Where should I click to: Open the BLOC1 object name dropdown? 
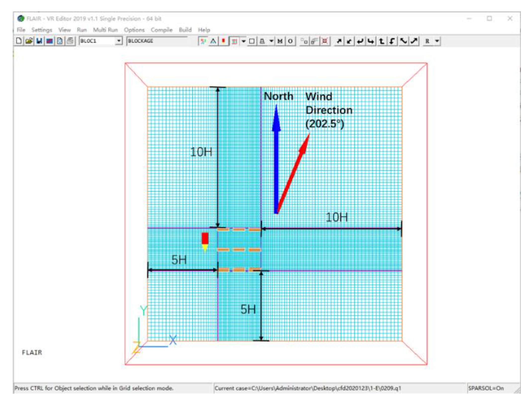[x=119, y=41]
